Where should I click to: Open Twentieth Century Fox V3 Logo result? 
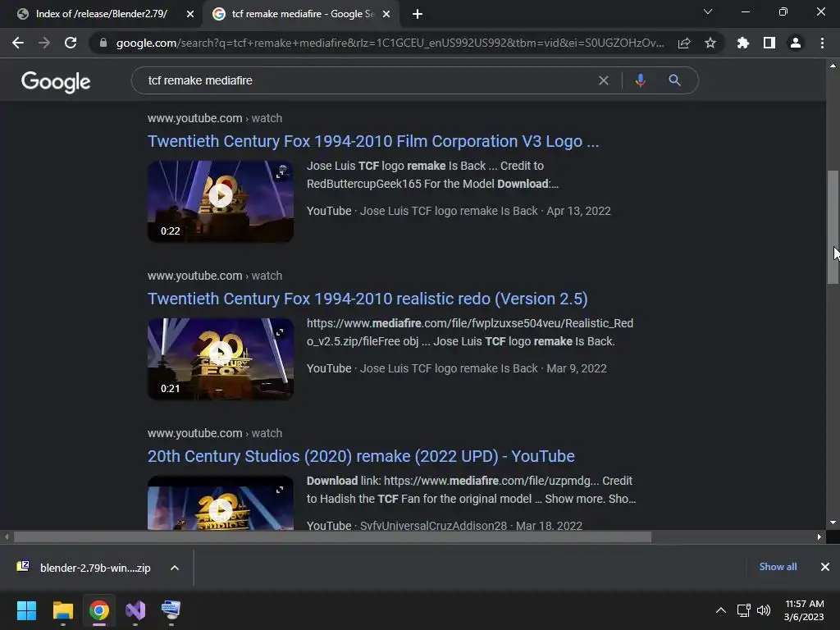coord(373,141)
